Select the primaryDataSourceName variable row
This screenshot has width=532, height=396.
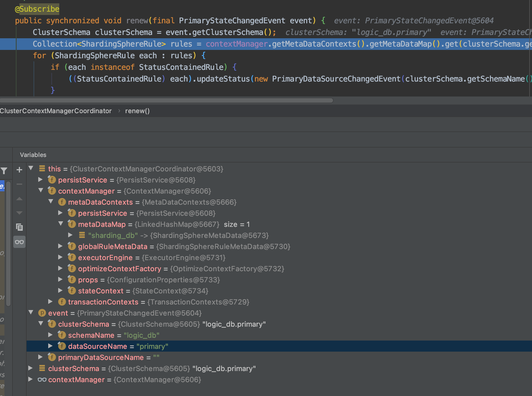101,357
